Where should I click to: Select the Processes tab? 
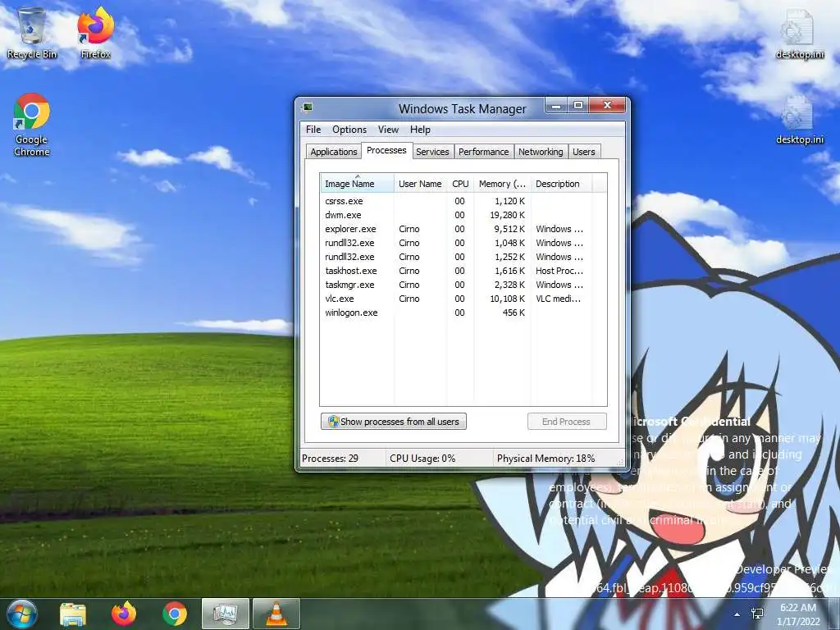tap(386, 151)
